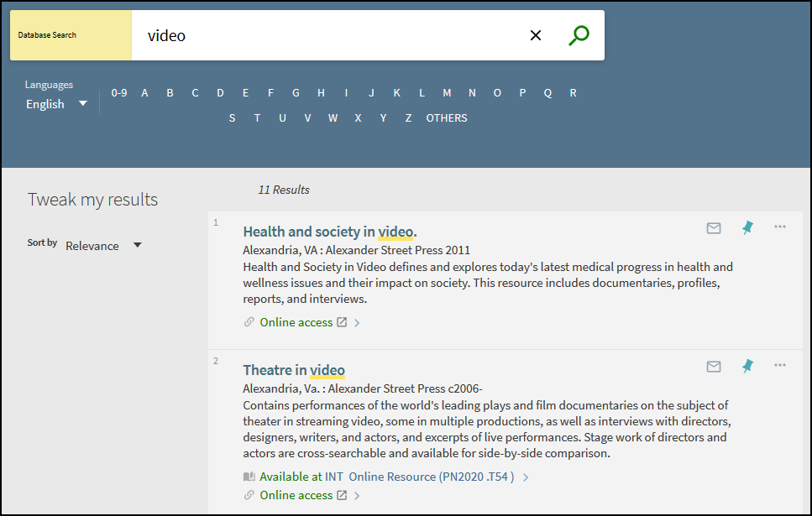Click Online access link for Theatre in video
Screen dimensions: 812x516
pos(296,495)
